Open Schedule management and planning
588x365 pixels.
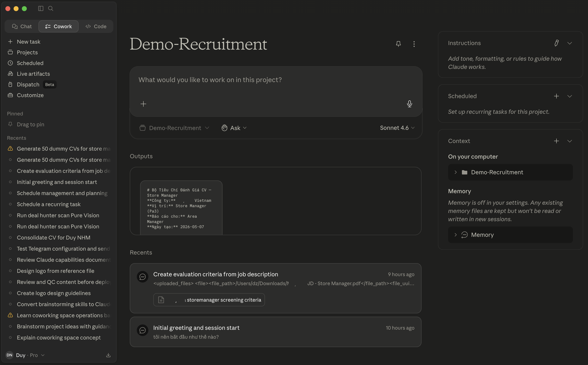coord(59,193)
